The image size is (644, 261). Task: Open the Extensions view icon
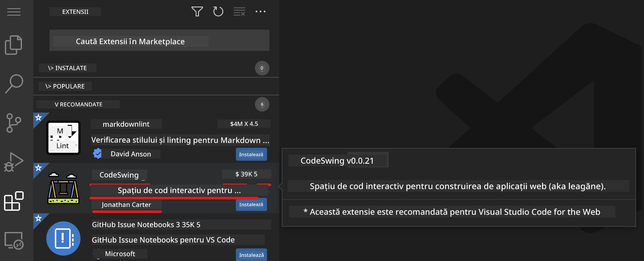(x=14, y=201)
